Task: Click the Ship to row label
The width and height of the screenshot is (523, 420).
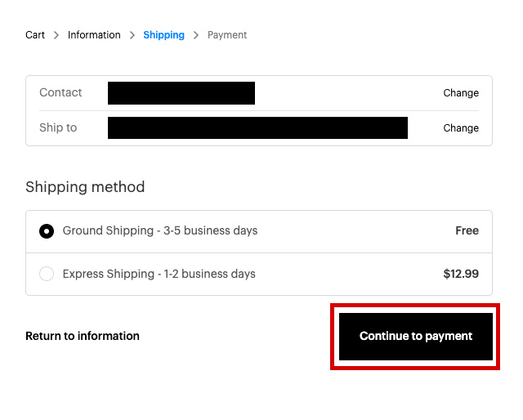Action: pyautogui.click(x=58, y=128)
